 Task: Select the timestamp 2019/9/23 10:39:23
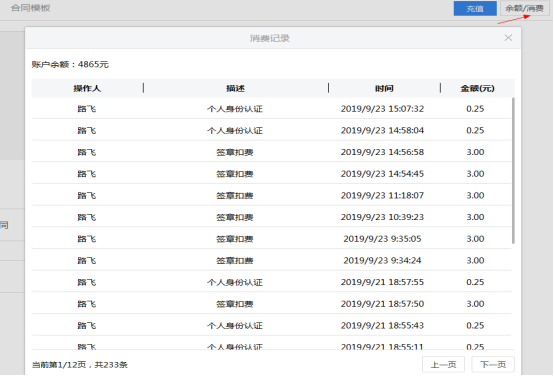pyautogui.click(x=382, y=217)
